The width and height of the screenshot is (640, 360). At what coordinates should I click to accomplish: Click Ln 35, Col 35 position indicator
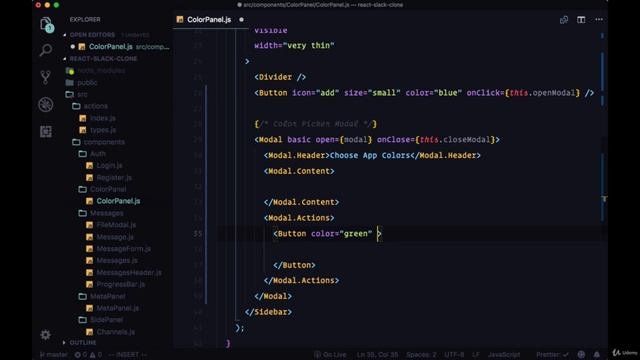click(377, 355)
